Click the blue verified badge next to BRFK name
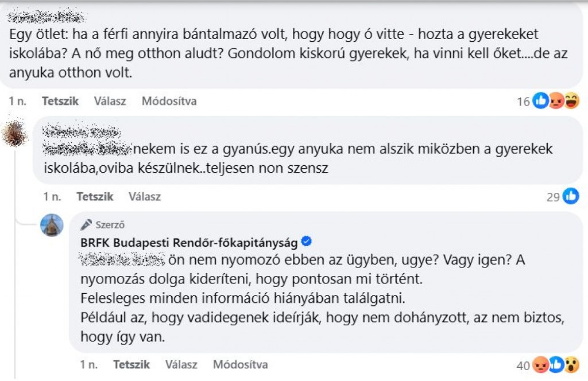 307,242
